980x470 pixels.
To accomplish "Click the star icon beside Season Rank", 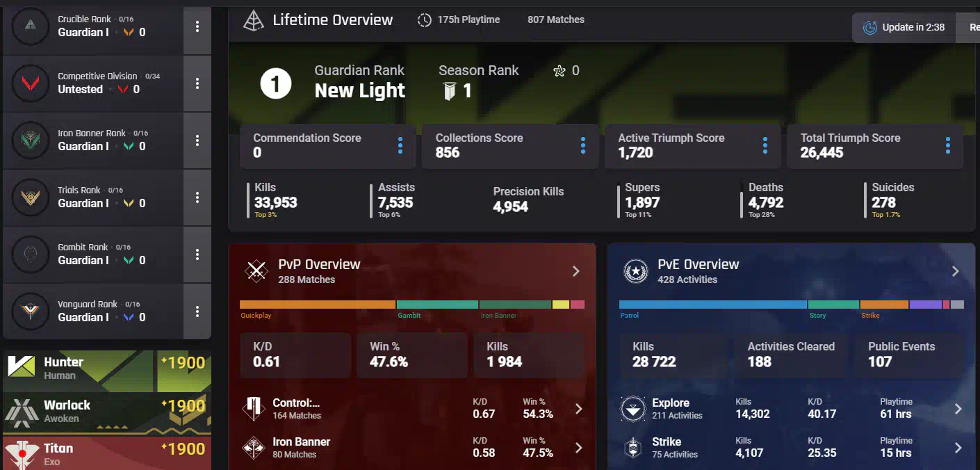I will [x=560, y=71].
